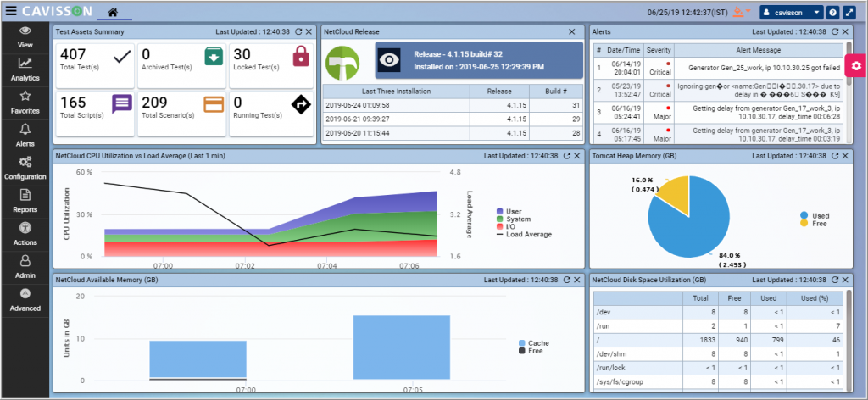Click the Disk Space table vertical scrollbar
Viewport: 868px width, 400px height.
(x=849, y=341)
